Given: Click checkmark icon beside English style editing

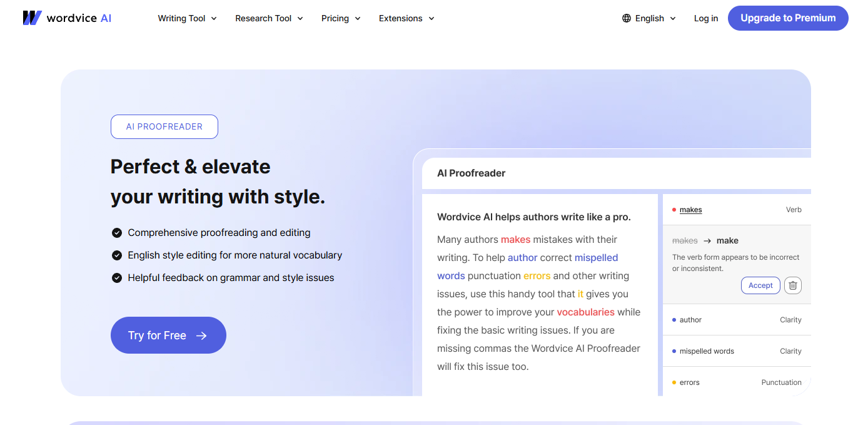Looking at the screenshot, I should tap(117, 255).
